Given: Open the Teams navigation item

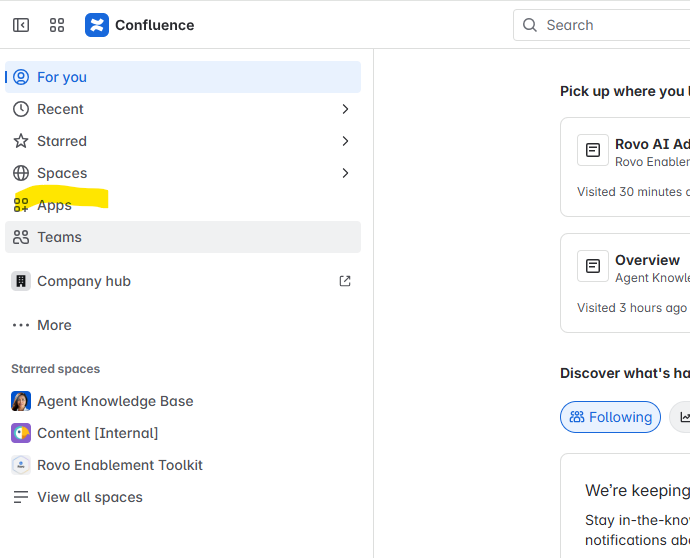Looking at the screenshot, I should [x=60, y=237].
